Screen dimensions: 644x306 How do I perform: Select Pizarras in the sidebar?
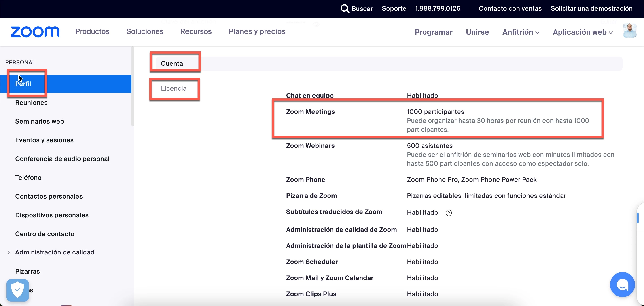click(28, 272)
